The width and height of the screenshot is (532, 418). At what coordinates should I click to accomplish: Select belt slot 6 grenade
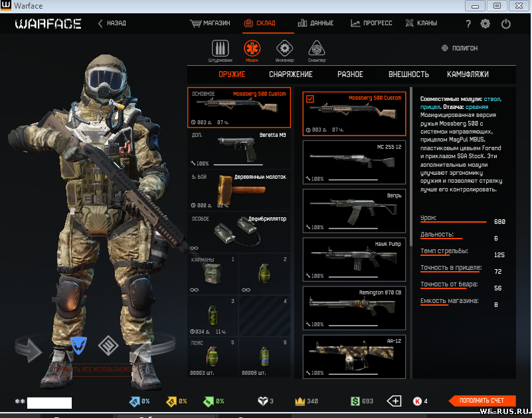point(264,357)
